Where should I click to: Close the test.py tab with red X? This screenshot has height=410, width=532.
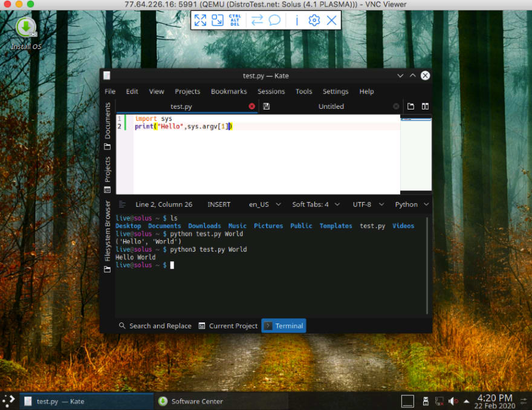pos(251,106)
